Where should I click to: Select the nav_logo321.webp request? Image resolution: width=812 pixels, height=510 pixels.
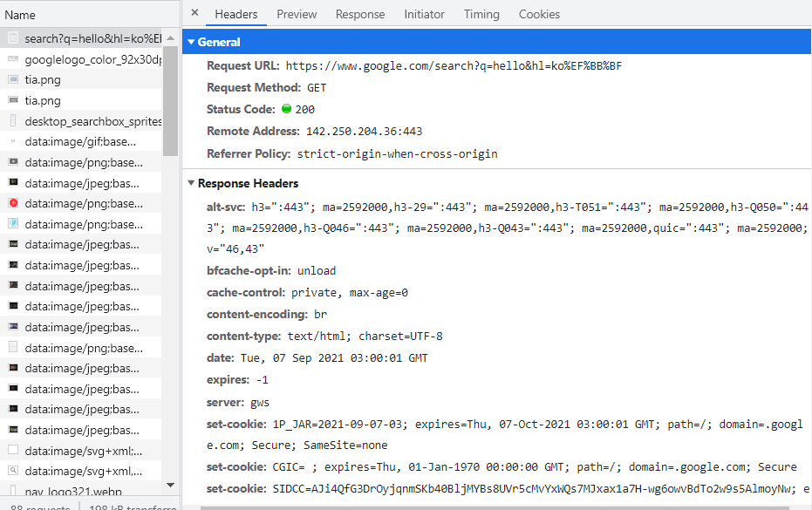tap(81, 491)
